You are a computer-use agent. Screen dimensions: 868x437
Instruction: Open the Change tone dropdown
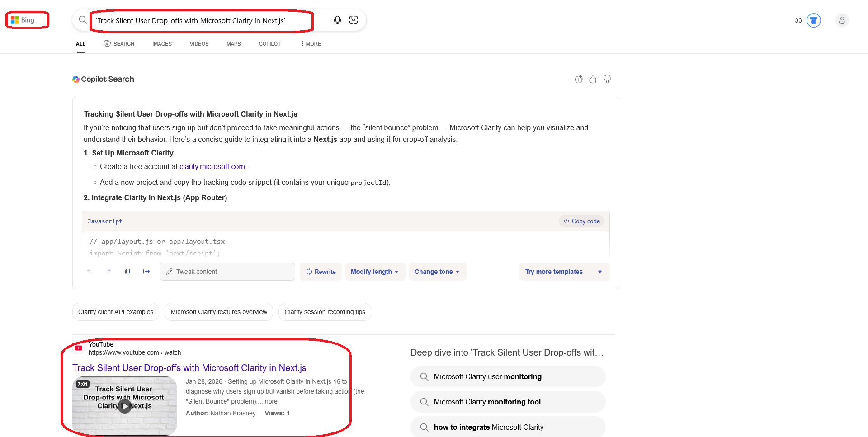tap(437, 272)
